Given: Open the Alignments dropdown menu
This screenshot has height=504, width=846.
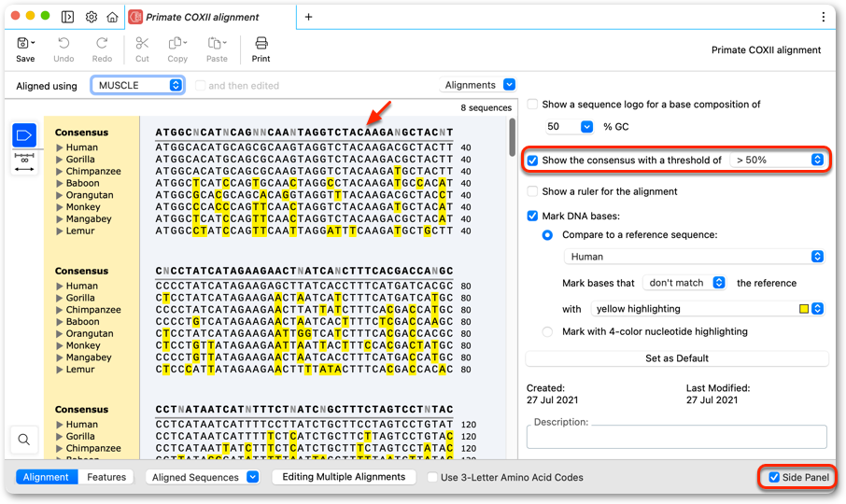Looking at the screenshot, I should [x=477, y=85].
